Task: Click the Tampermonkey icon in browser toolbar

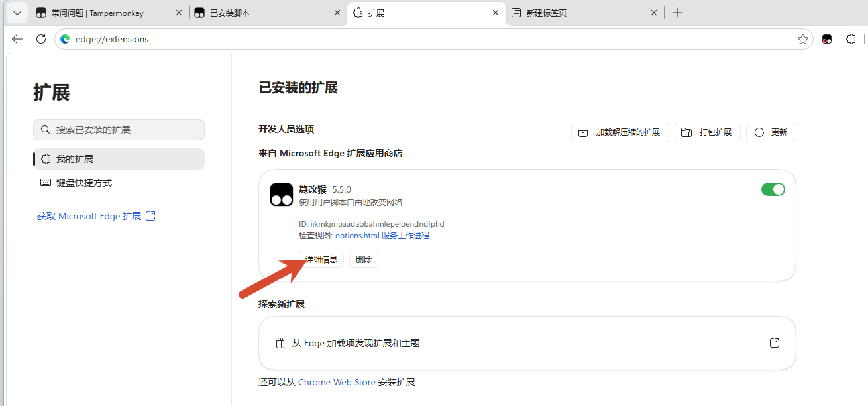Action: tap(827, 39)
